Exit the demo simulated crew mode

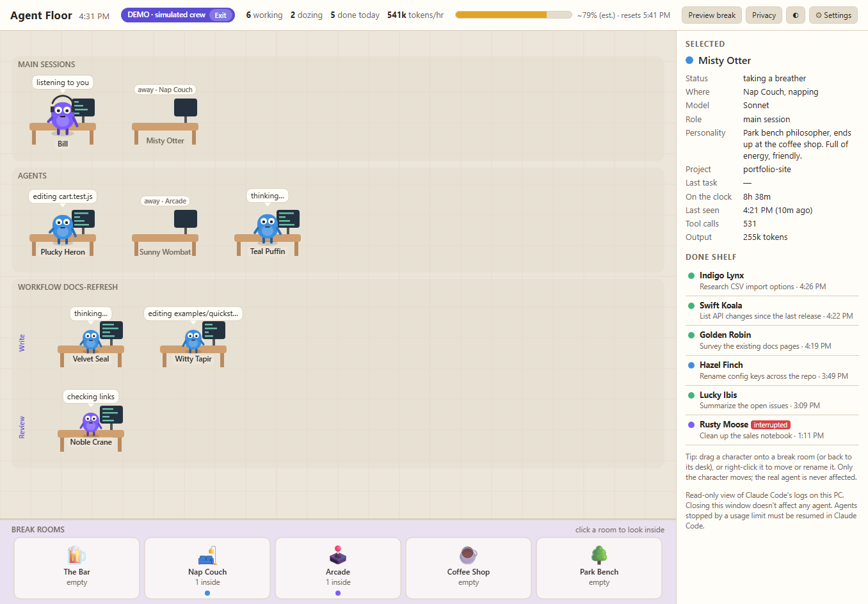point(220,15)
